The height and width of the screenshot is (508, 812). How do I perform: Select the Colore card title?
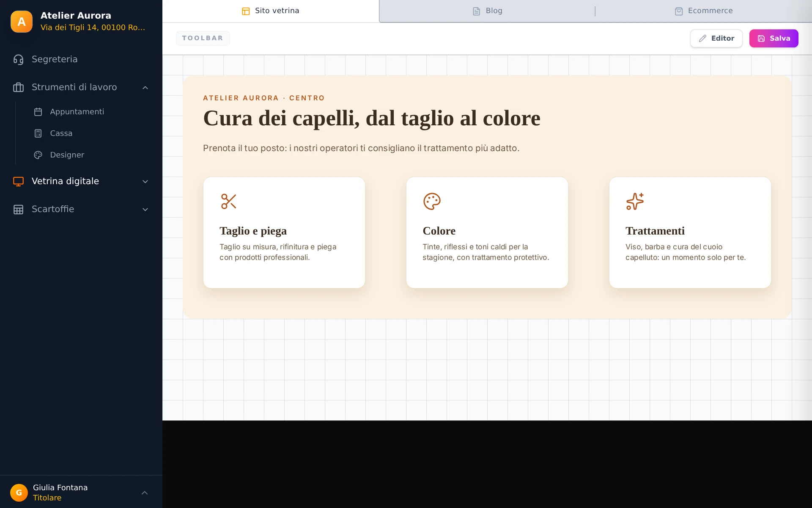coord(439,231)
